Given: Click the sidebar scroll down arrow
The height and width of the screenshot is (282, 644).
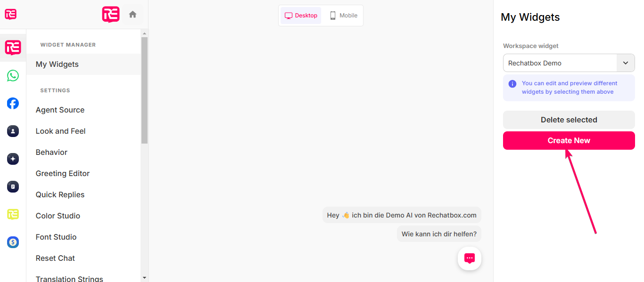Looking at the screenshot, I should tap(144, 278).
